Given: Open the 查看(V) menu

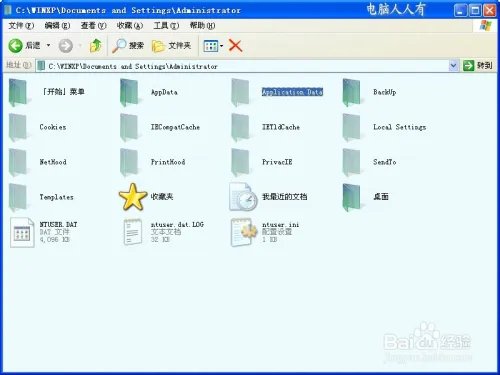Looking at the screenshot, I should (x=93, y=25).
